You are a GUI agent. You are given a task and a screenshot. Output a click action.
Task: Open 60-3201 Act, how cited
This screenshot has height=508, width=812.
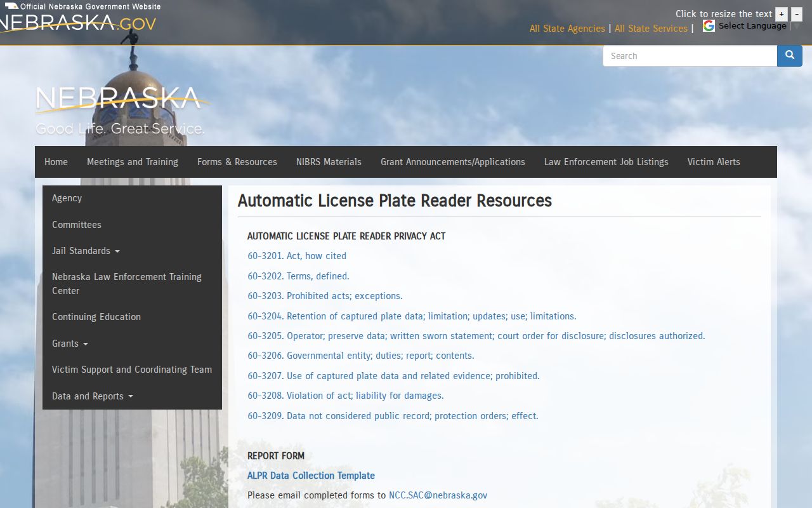point(297,256)
